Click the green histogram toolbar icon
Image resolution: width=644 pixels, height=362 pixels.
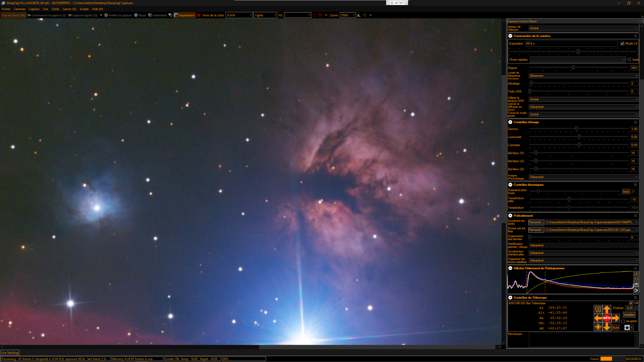point(359,15)
